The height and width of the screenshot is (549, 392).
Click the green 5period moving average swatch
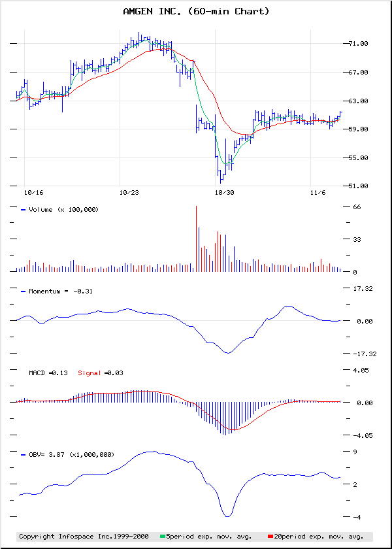[163, 537]
